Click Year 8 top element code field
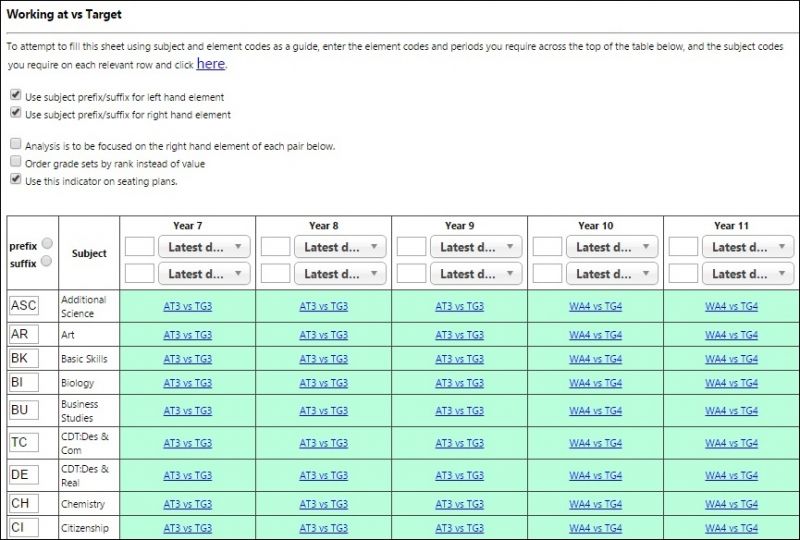Viewport: 800px width, 540px height. 276,247
